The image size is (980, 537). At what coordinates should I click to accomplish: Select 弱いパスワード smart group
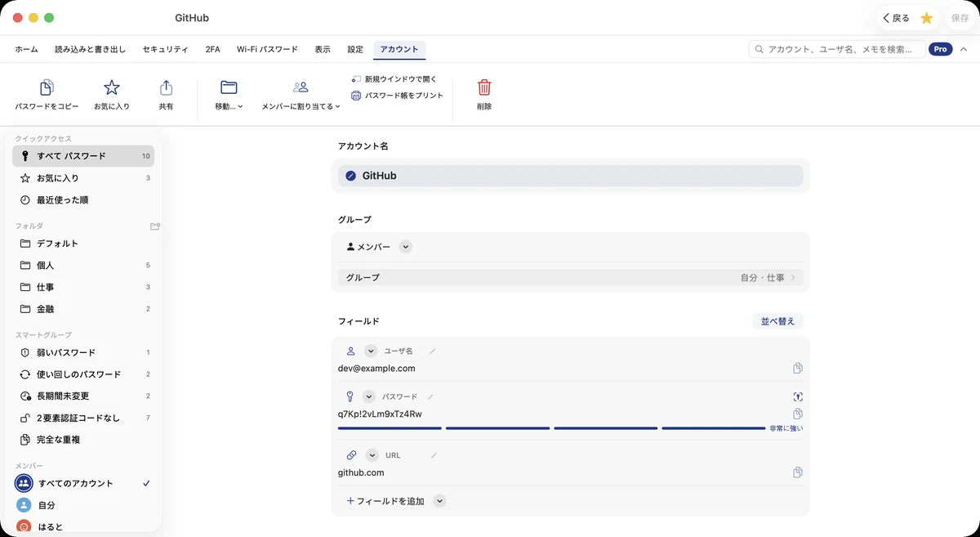pos(83,352)
